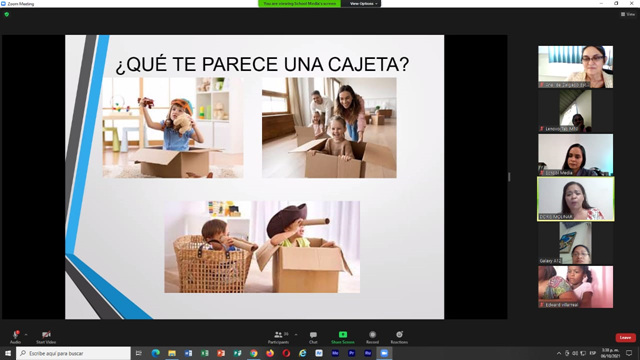
Task: Click the divider handle beside the participant strip
Action: (x=509, y=177)
